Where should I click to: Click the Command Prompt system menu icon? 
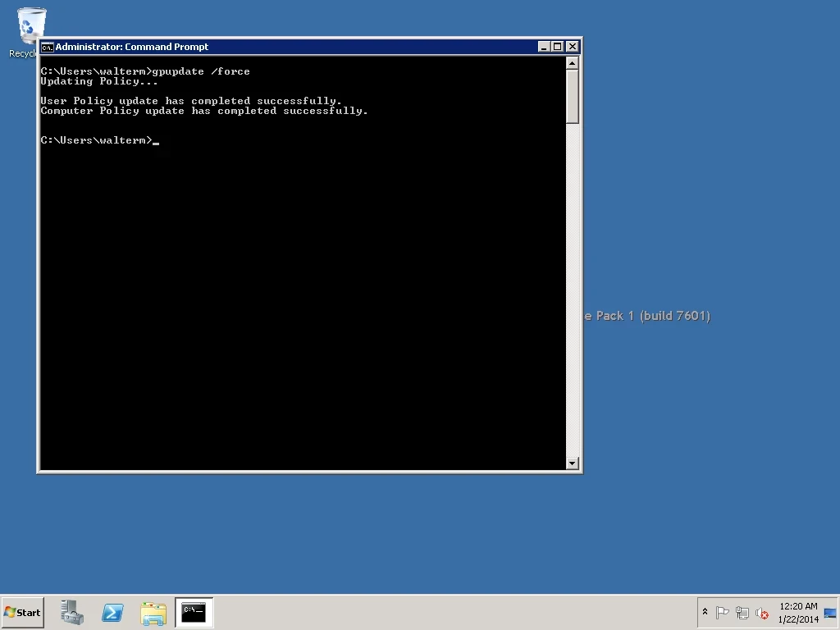click(48, 47)
